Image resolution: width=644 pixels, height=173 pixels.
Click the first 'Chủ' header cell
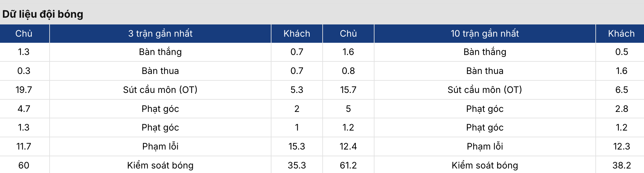click(24, 33)
